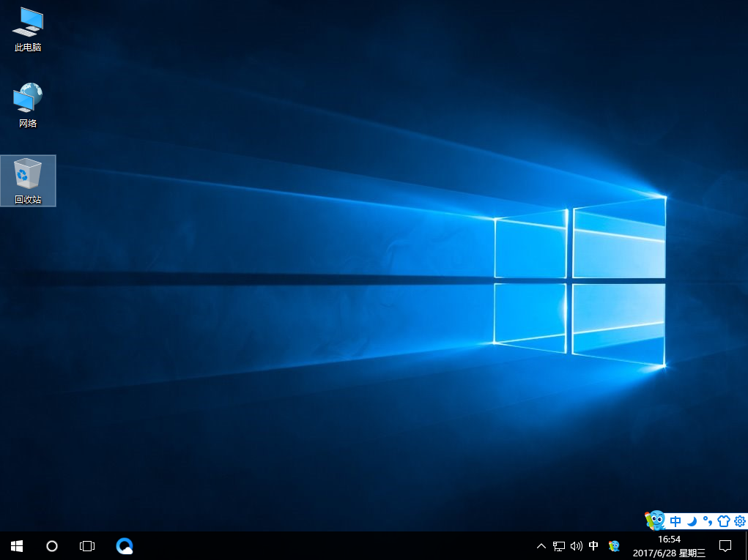Toggle the moon icon on IME bar
748x560 pixels.
point(692,521)
